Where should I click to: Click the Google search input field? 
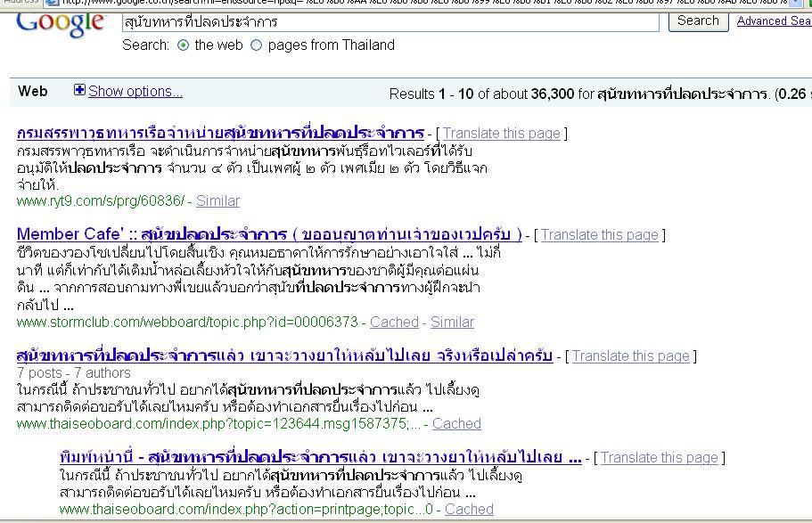click(390, 21)
